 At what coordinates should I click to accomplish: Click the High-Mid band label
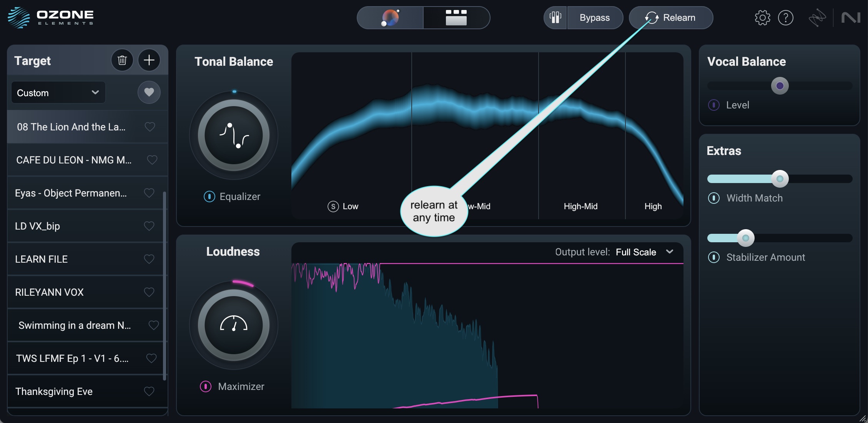click(580, 207)
